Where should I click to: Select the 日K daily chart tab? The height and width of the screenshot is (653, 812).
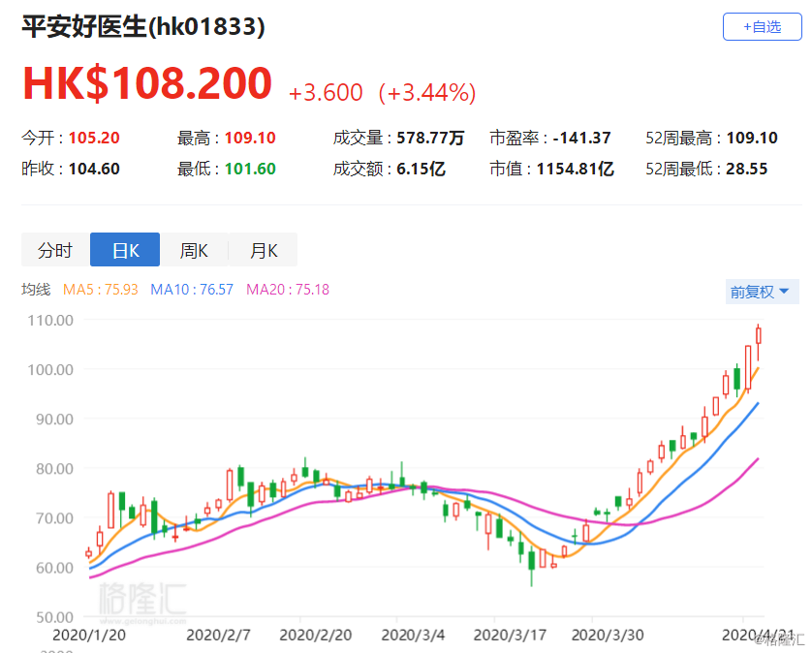click(x=125, y=250)
